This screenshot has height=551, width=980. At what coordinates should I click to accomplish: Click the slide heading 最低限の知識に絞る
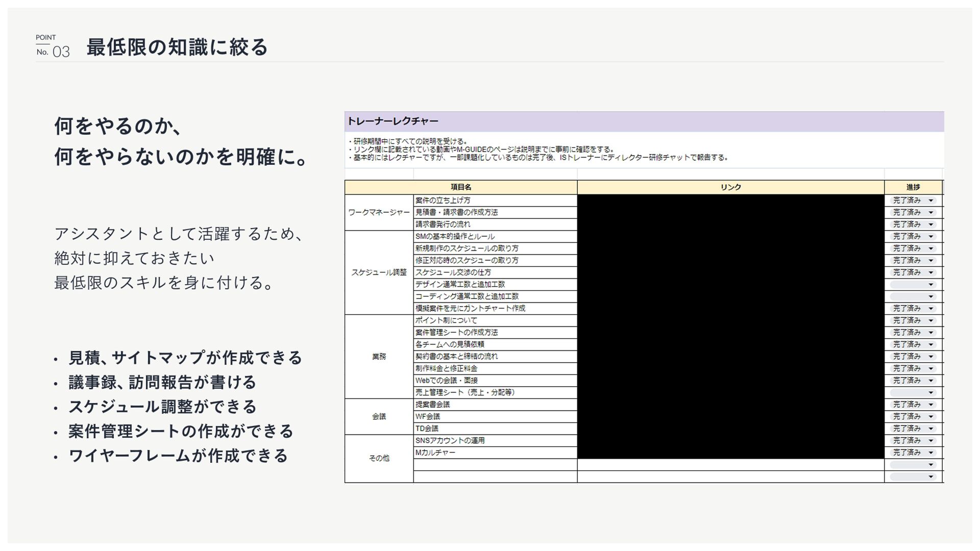click(177, 47)
